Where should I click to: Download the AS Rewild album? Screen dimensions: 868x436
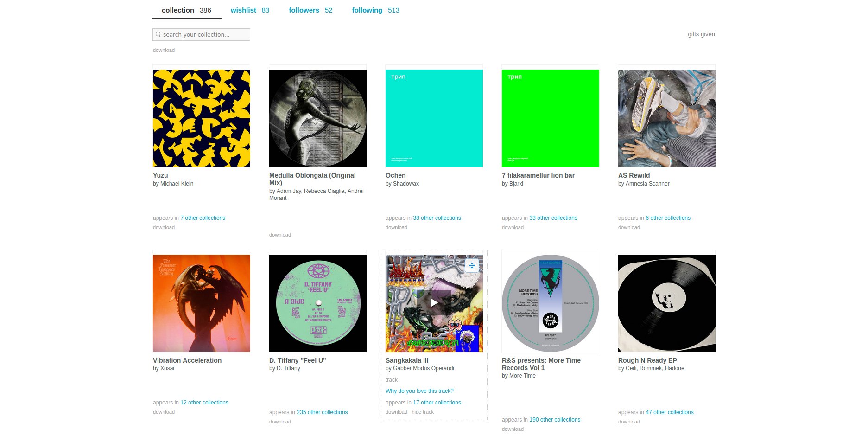coord(629,227)
